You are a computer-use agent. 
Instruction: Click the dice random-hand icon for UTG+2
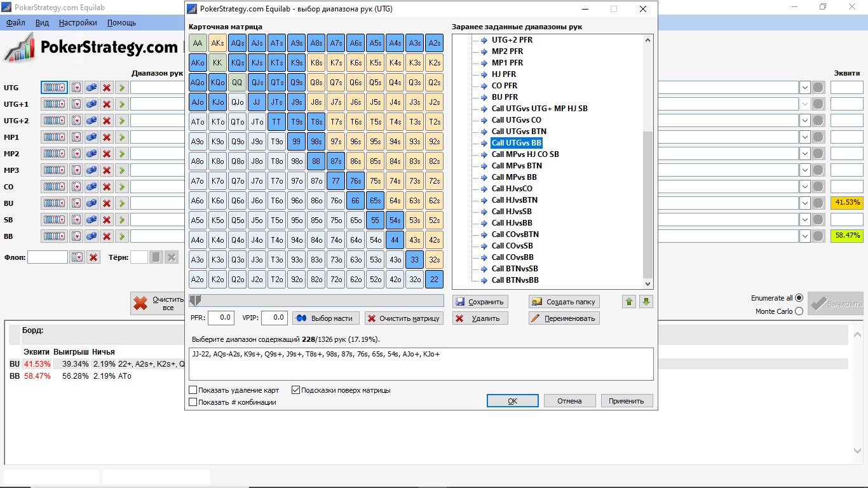92,120
